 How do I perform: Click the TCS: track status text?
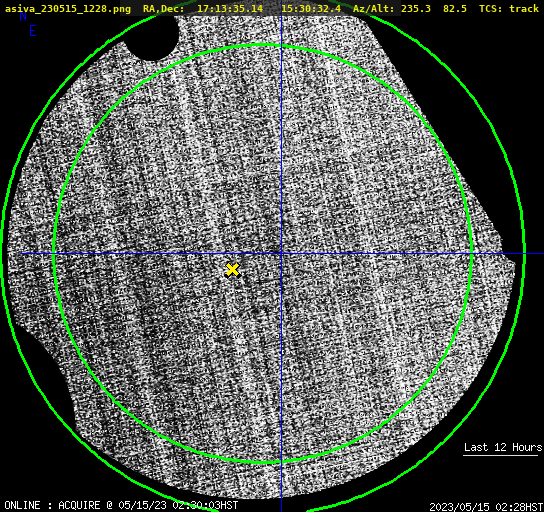point(509,9)
